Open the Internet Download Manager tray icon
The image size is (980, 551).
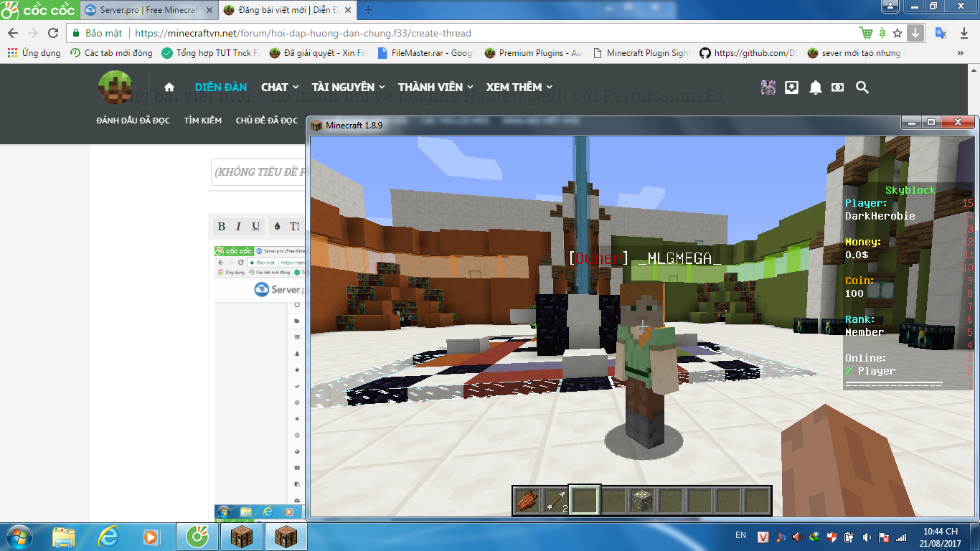[x=815, y=537]
